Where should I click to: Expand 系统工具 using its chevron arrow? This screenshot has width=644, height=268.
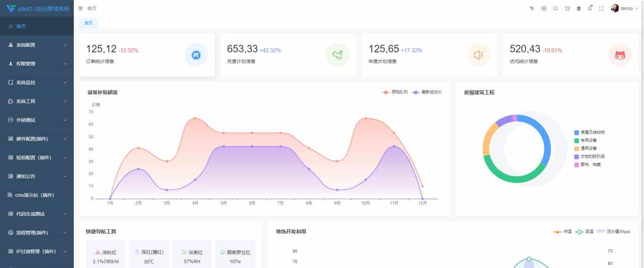click(65, 102)
